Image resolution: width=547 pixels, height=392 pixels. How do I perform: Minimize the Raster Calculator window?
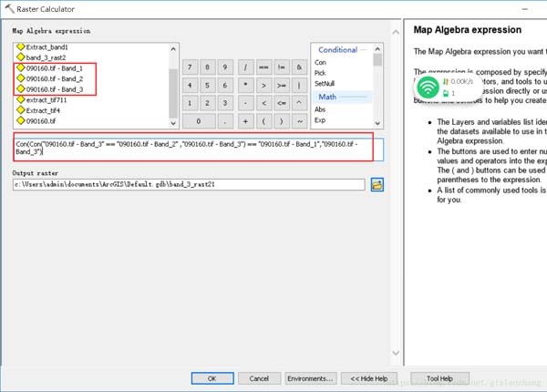point(525,9)
